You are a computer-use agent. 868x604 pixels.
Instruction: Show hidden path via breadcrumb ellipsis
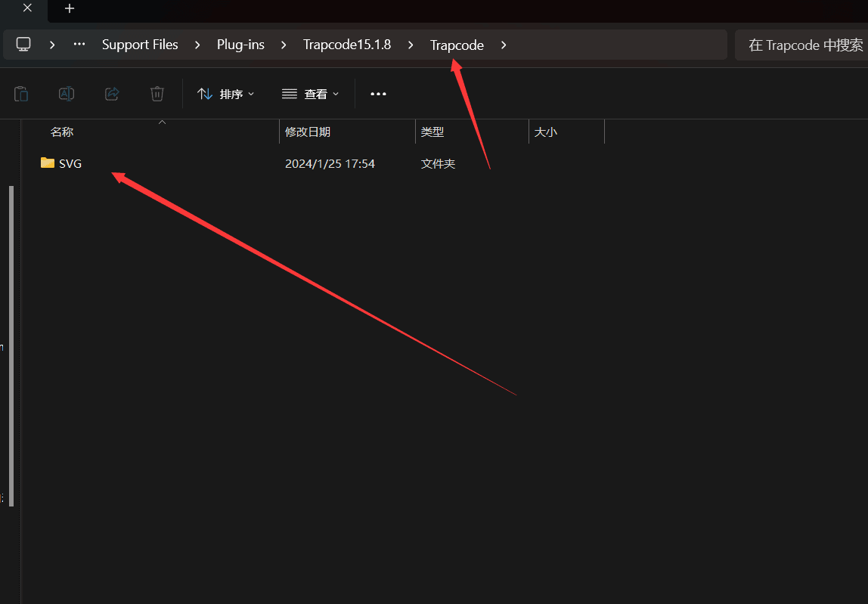[x=79, y=45]
